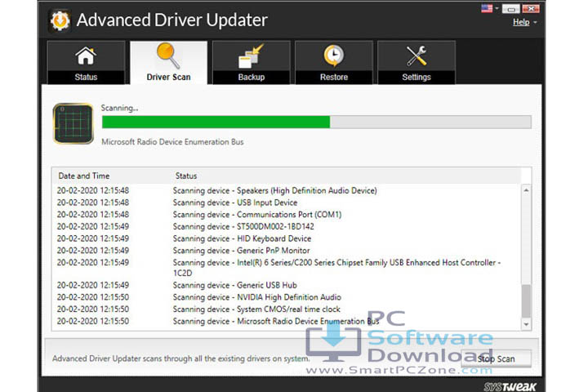
Task: Expand the Help menu arrow
Action: 535,23
